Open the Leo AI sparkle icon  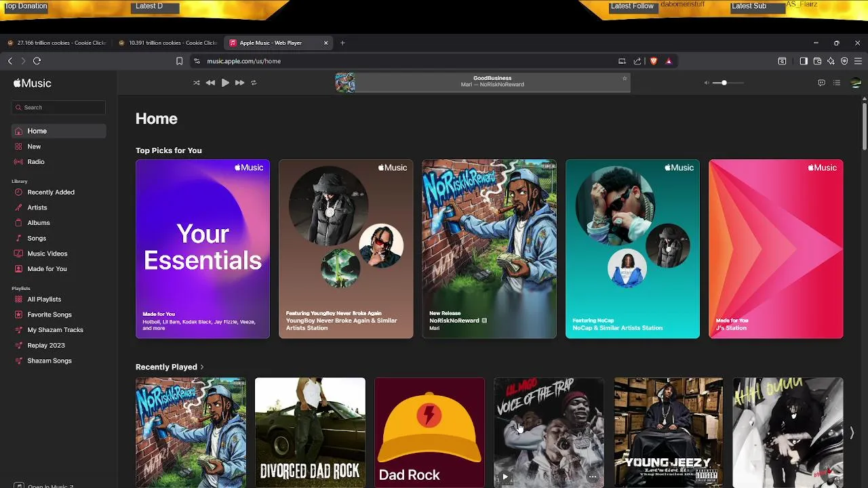831,61
